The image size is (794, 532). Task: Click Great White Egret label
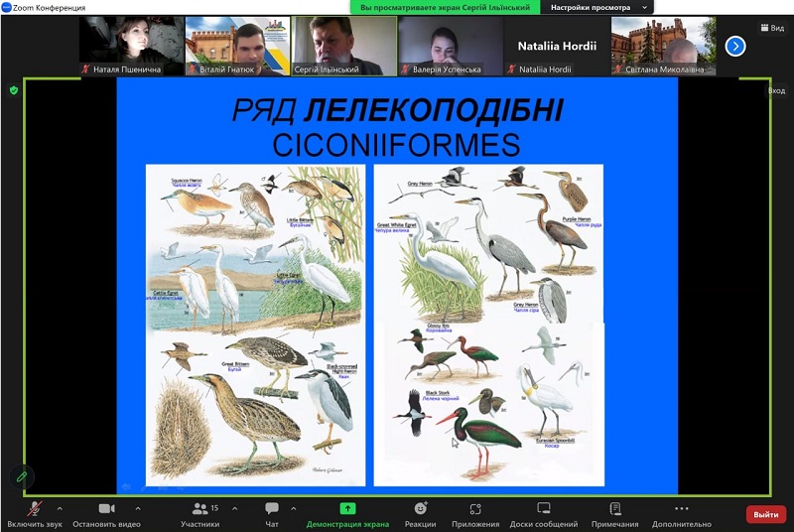pyautogui.click(x=396, y=224)
